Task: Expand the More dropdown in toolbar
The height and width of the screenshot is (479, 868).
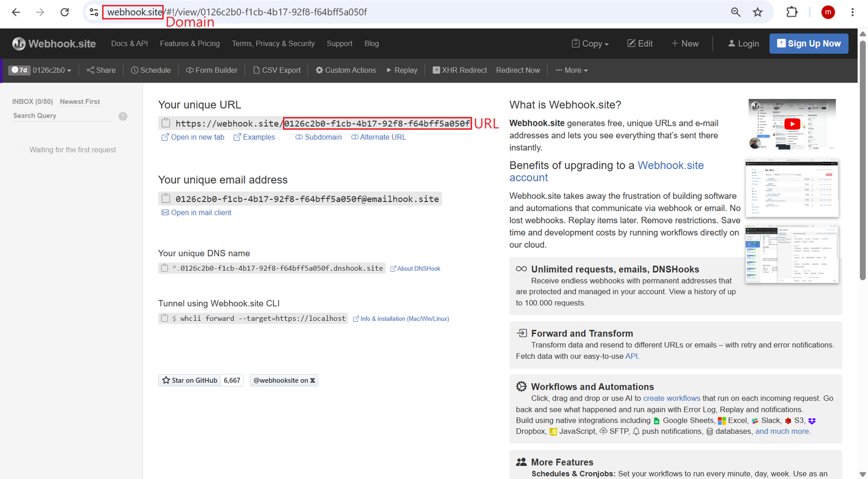Action: [x=572, y=70]
